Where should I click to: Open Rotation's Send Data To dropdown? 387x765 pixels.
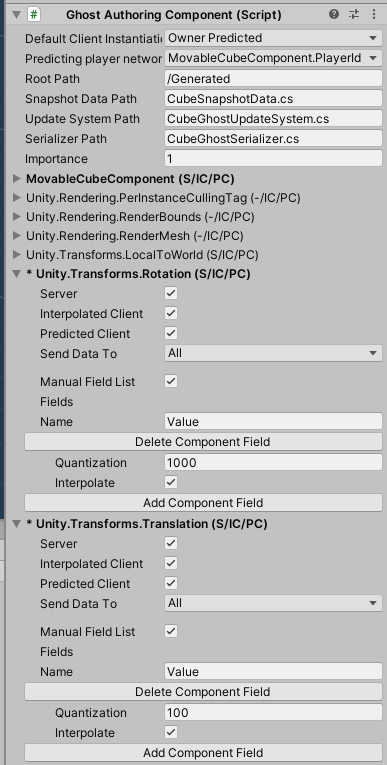[x=273, y=353]
